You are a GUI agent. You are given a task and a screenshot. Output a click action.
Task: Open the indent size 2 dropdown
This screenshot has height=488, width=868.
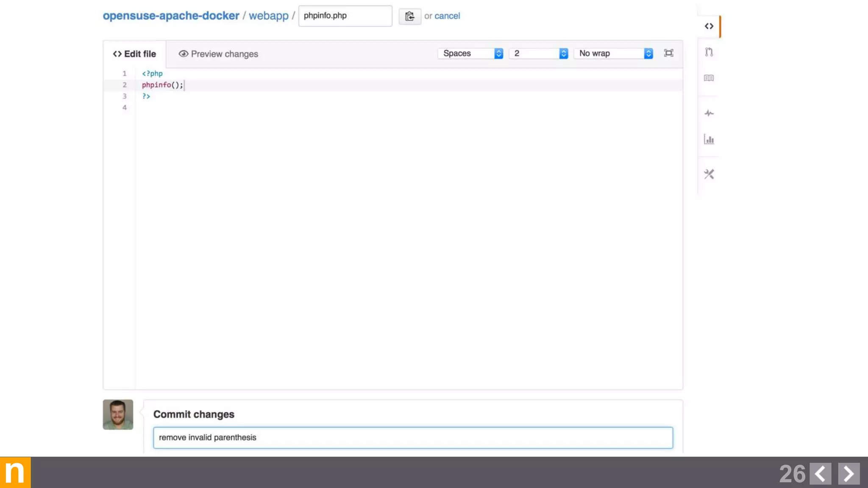pyautogui.click(x=538, y=53)
